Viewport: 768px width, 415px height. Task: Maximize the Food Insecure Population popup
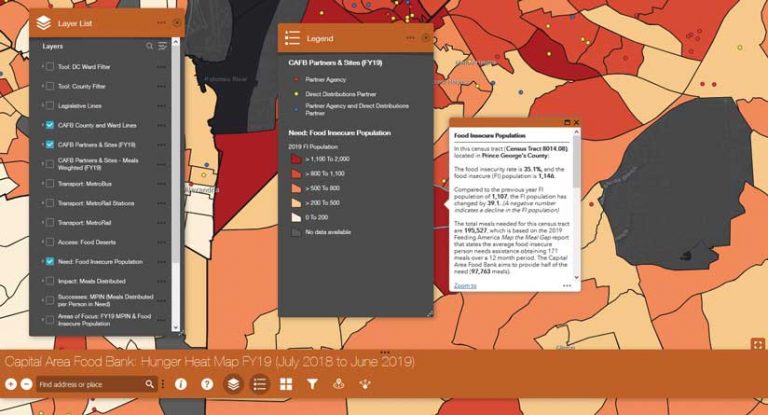568,122
